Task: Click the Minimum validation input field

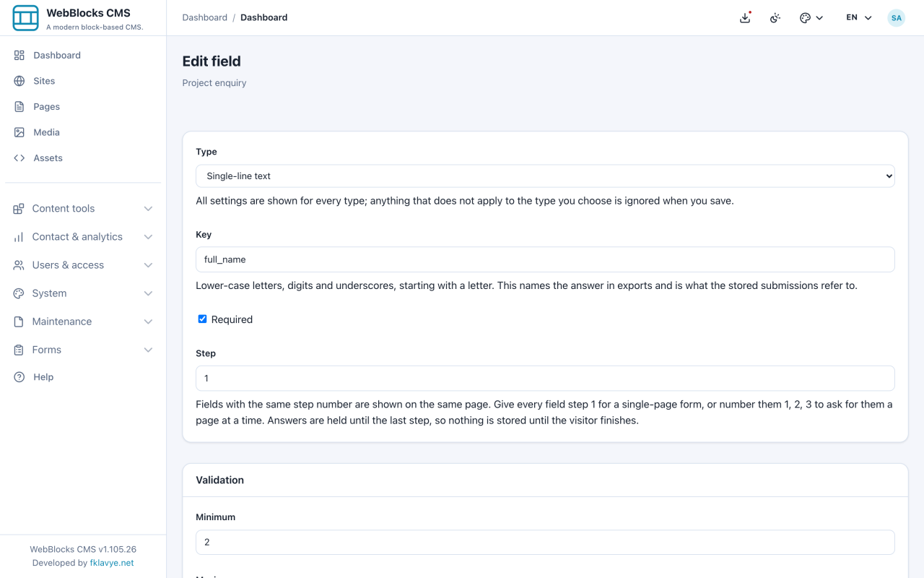Action: [545, 542]
